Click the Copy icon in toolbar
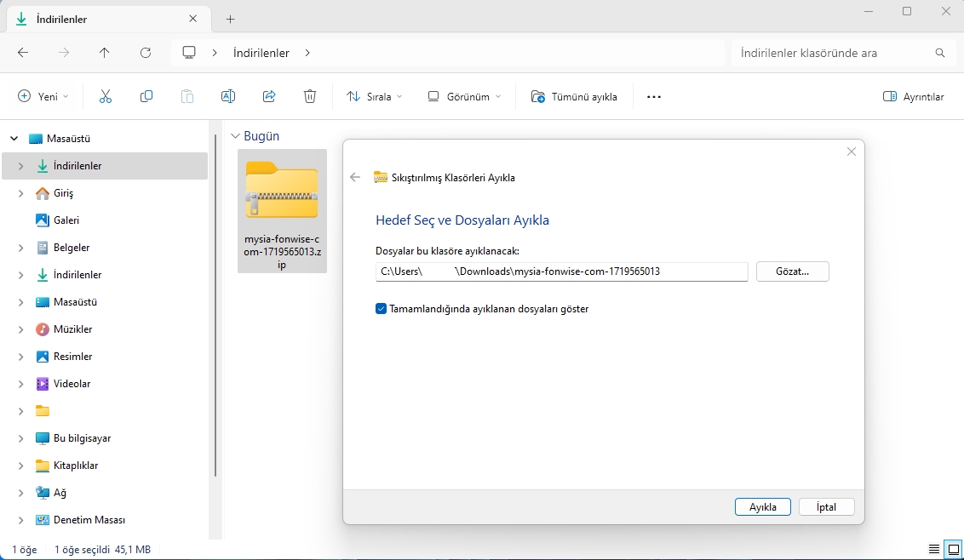The image size is (964, 560). [146, 96]
